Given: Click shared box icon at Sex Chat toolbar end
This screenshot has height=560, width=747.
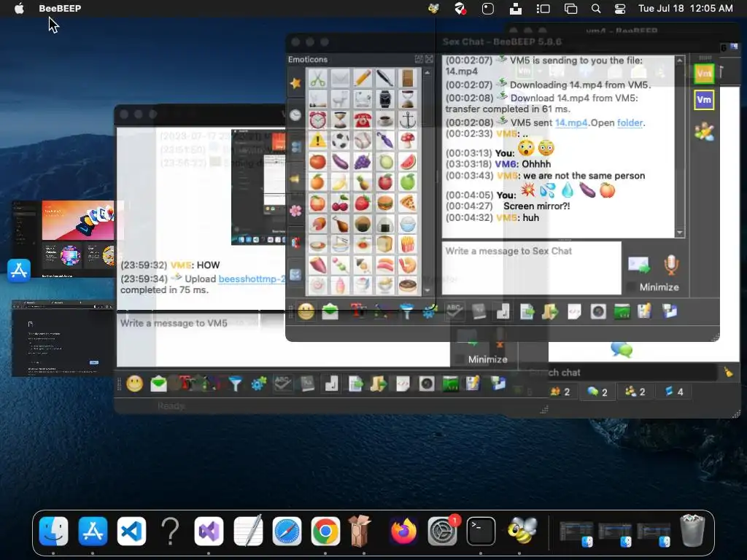Looking at the screenshot, I should (670, 312).
